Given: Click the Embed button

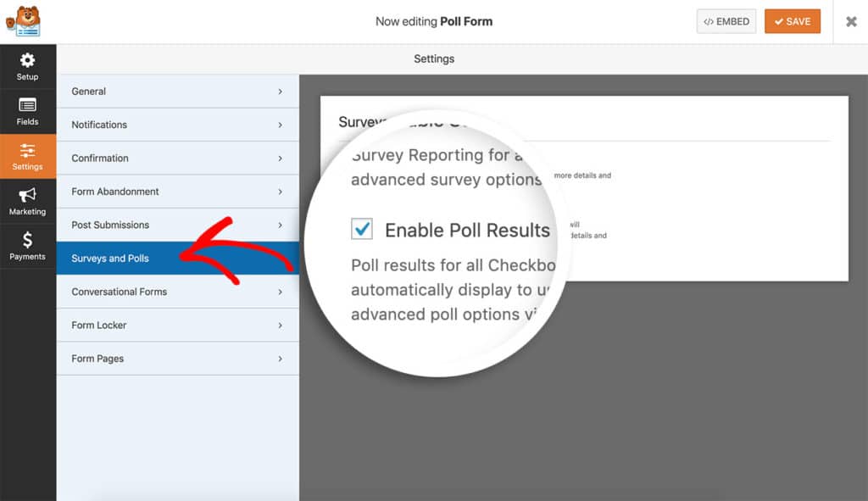Looking at the screenshot, I should 726,21.
